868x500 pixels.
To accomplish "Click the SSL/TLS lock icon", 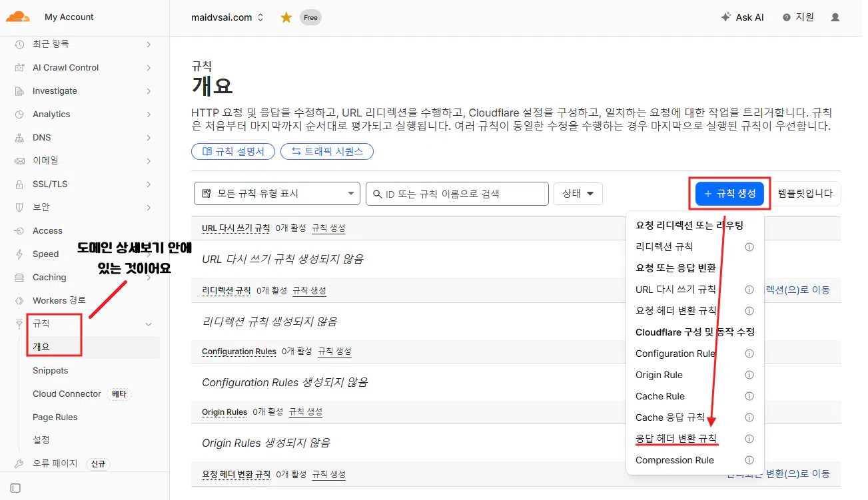I will coord(19,184).
